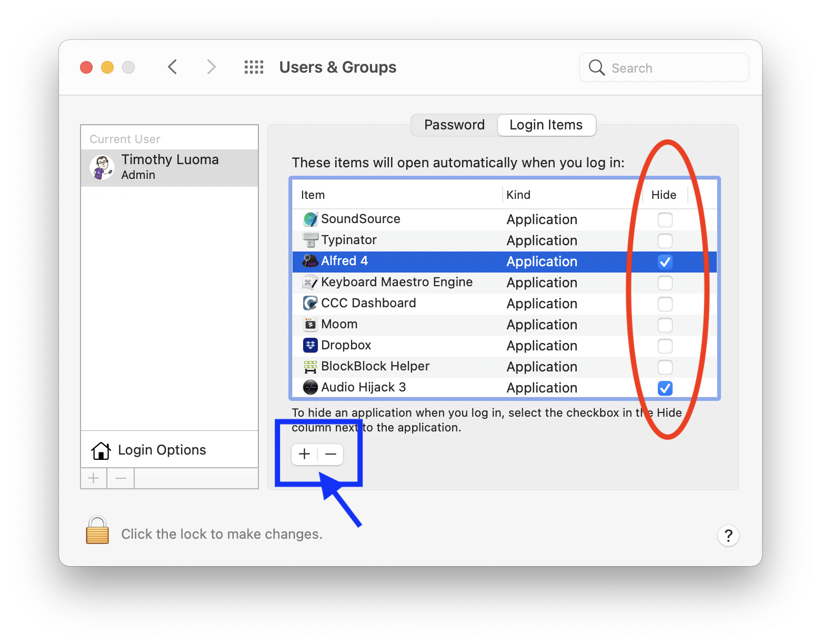Click the Kind column header

(518, 195)
